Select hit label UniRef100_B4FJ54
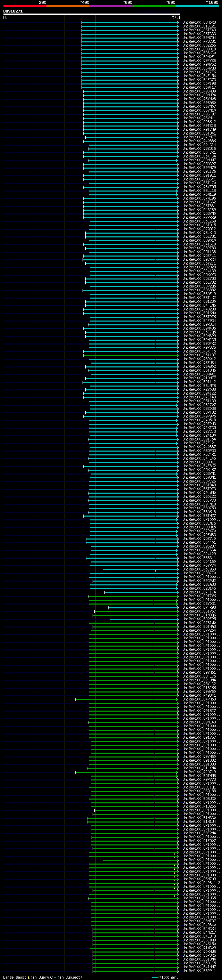Screen dimensions: 222x980 pos(199,76)
